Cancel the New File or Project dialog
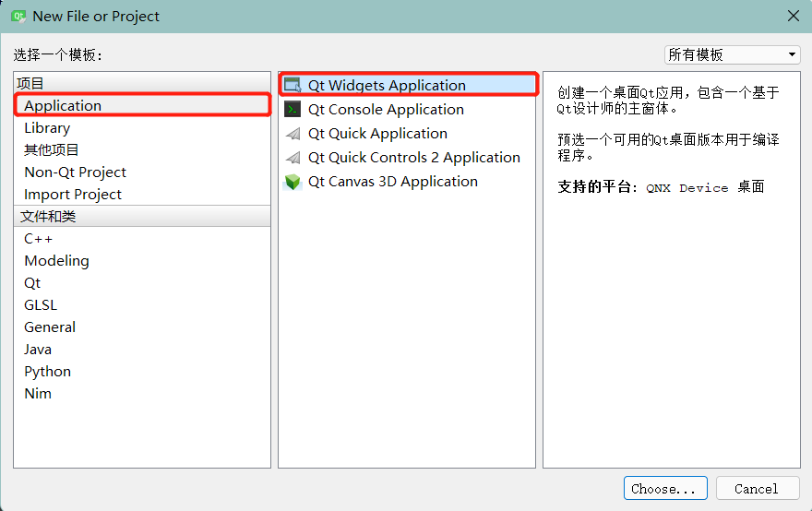 [758, 488]
